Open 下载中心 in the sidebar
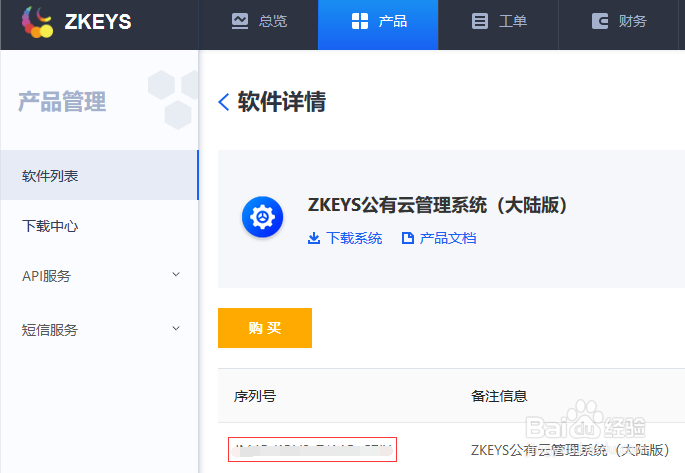The height and width of the screenshot is (473, 685). click(99, 226)
